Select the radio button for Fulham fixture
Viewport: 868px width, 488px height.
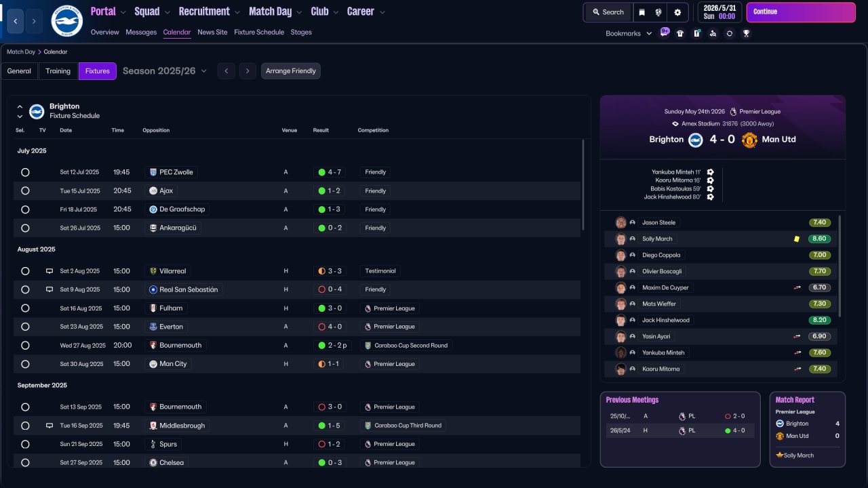click(x=25, y=308)
